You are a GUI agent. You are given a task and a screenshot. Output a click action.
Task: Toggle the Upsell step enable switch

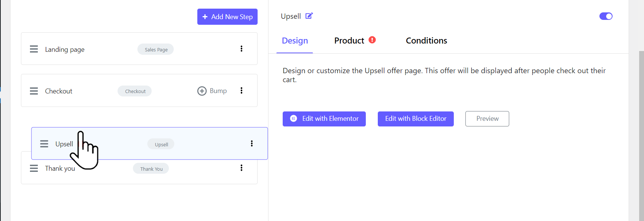pyautogui.click(x=606, y=16)
